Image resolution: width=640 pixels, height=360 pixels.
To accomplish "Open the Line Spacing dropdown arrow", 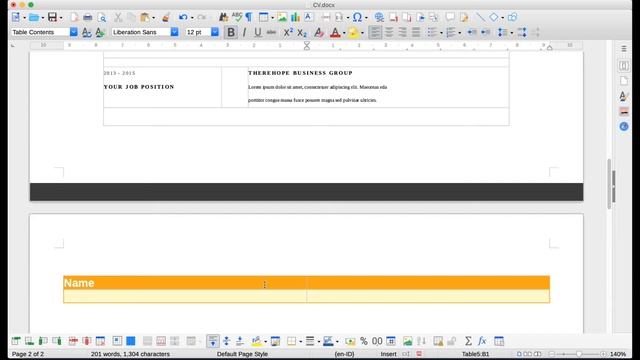I will point(511,33).
